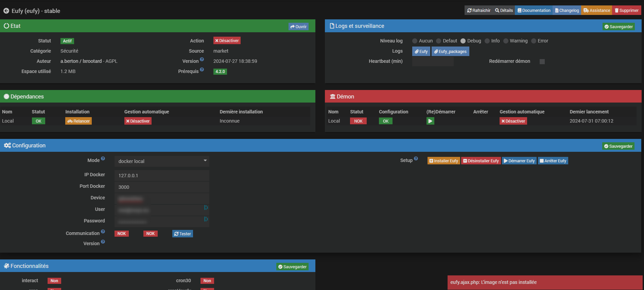The image size is (644, 290).
Task: Click Désinstaller Eufy
Action: pos(481,161)
